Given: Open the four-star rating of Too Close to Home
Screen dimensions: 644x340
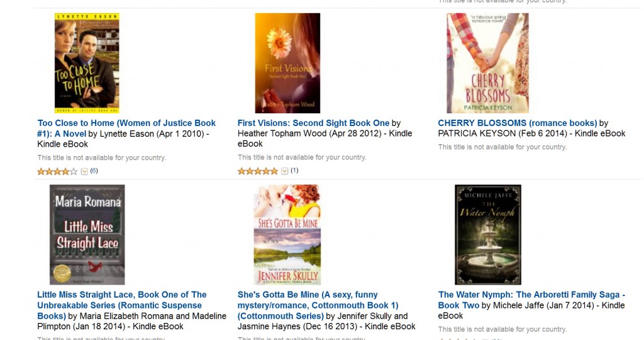Looking at the screenshot, I should click(x=57, y=171).
